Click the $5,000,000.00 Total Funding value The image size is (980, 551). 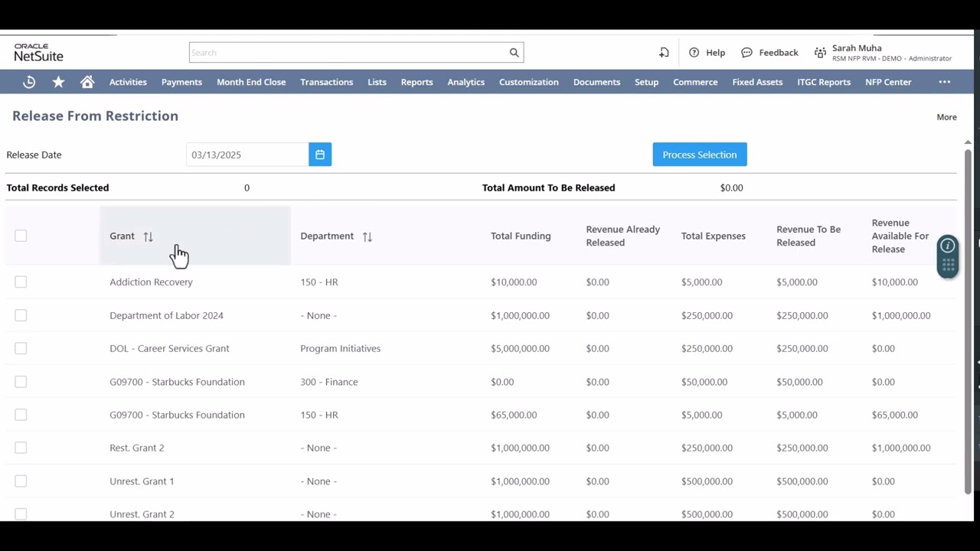point(520,348)
